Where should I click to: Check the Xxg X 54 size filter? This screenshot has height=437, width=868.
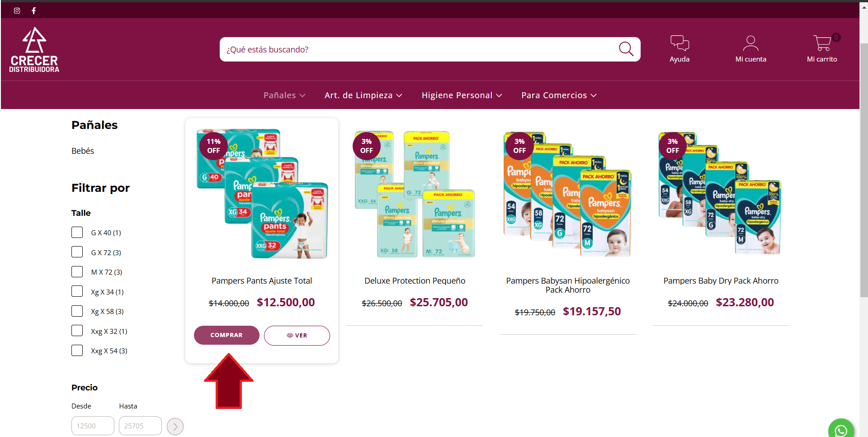point(77,351)
